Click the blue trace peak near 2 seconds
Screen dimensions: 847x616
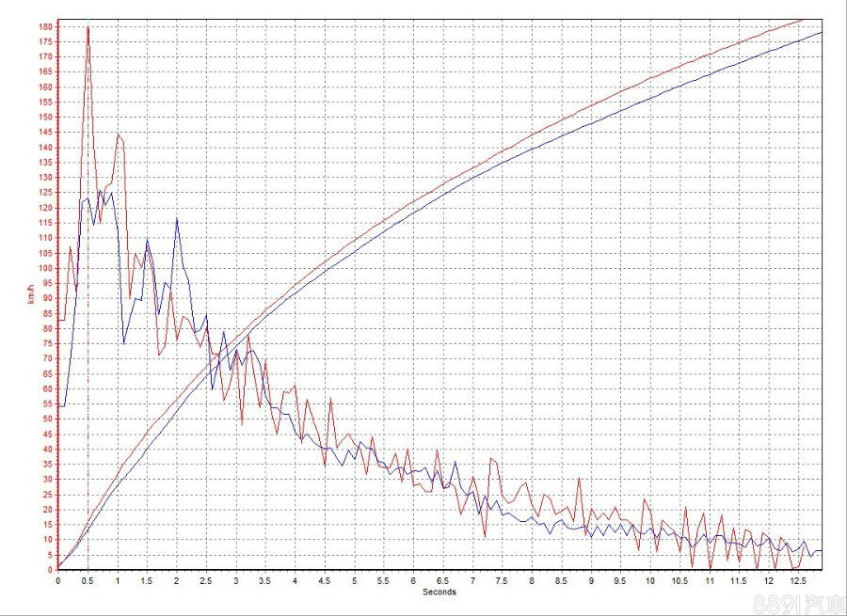pos(177,219)
